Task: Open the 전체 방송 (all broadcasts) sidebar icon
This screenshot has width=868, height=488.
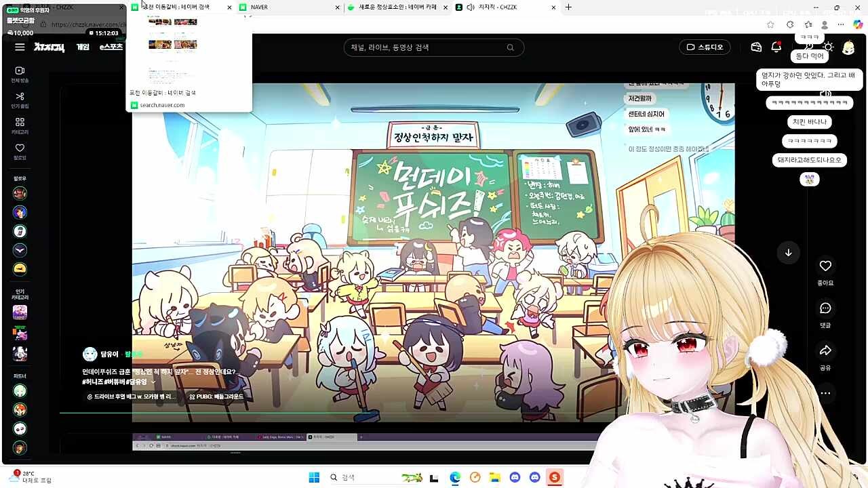Action: [x=20, y=71]
